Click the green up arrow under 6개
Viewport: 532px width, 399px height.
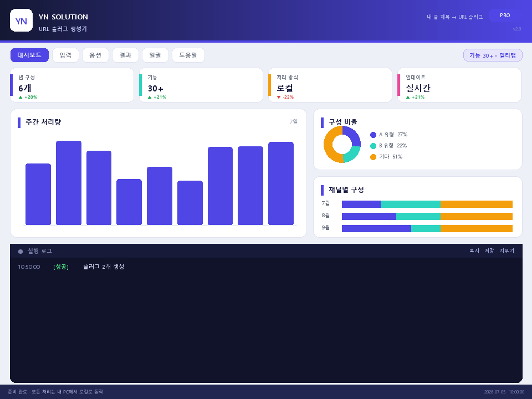click(21, 98)
